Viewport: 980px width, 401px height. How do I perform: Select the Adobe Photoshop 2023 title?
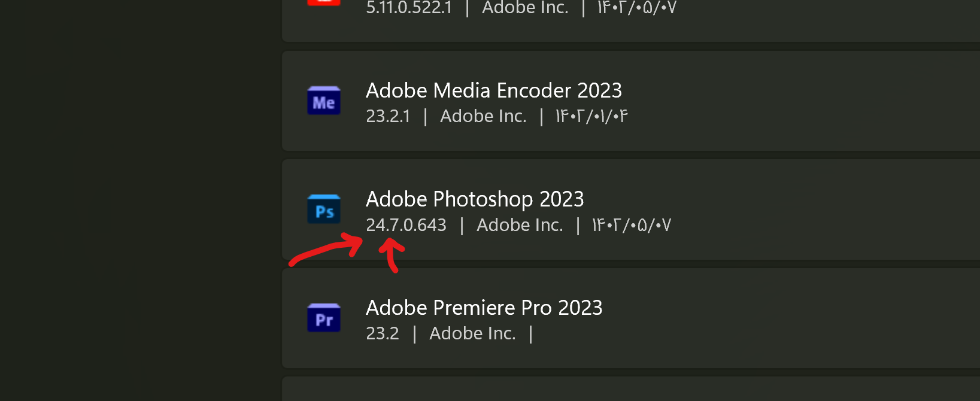(475, 199)
